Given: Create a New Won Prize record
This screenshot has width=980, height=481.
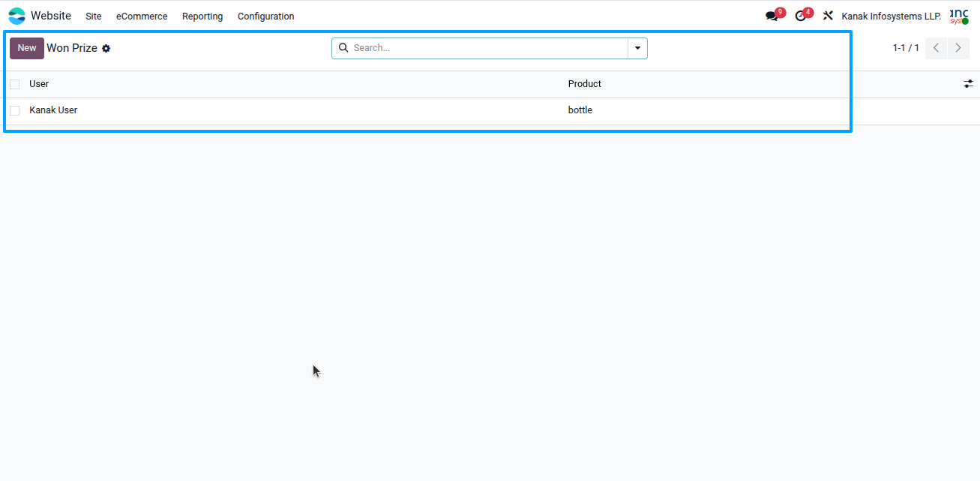Looking at the screenshot, I should pyautogui.click(x=27, y=48).
